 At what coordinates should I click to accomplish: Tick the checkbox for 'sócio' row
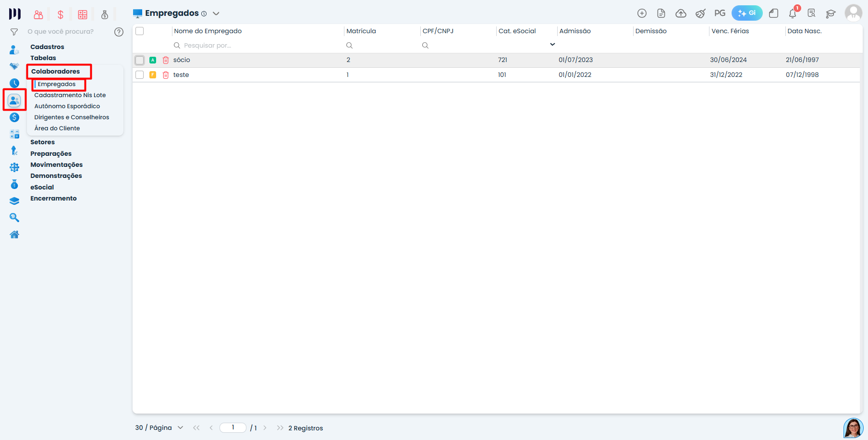140,60
